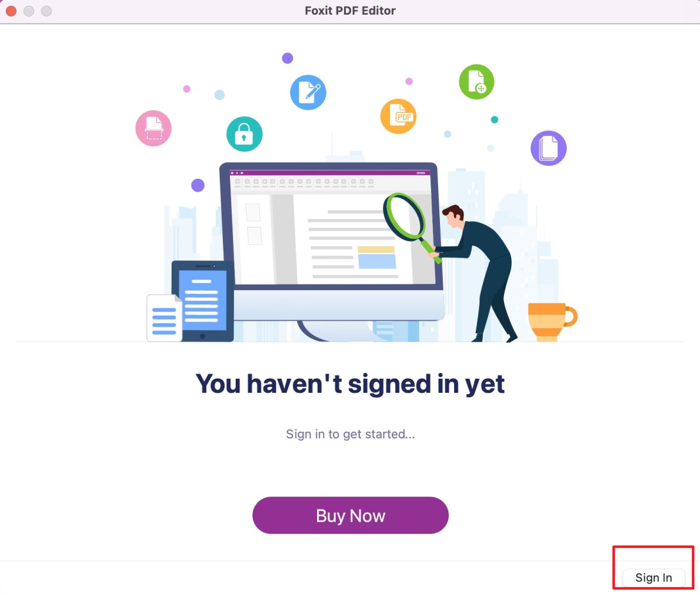Click the "Sign in to get started..." text
The height and width of the screenshot is (594, 700).
(350, 434)
